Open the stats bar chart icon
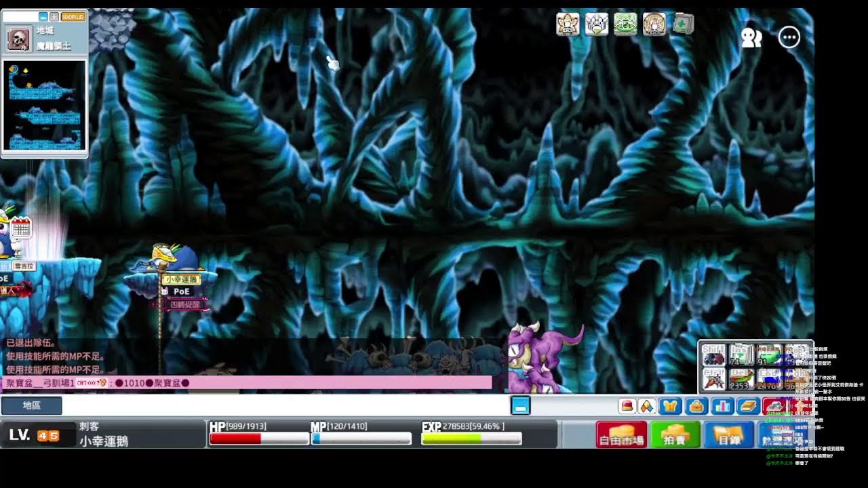This screenshot has width=868, height=488. [722, 406]
